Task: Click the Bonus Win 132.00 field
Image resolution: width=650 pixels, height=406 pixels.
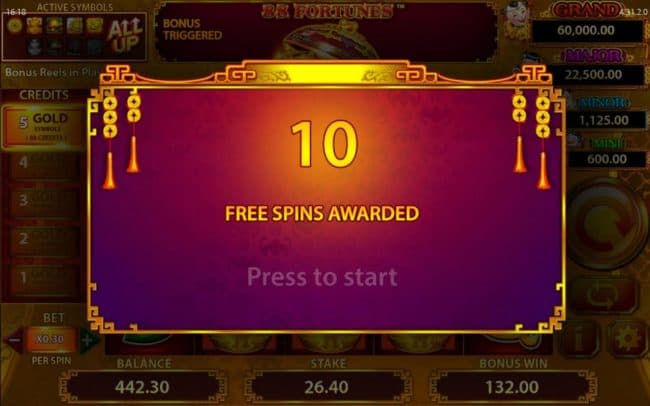Action: (x=512, y=387)
